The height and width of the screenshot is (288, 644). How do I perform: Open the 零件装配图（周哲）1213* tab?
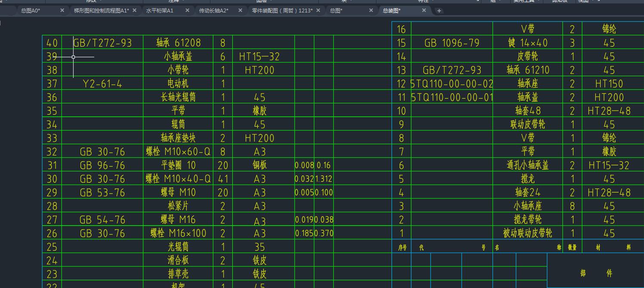pos(282,10)
